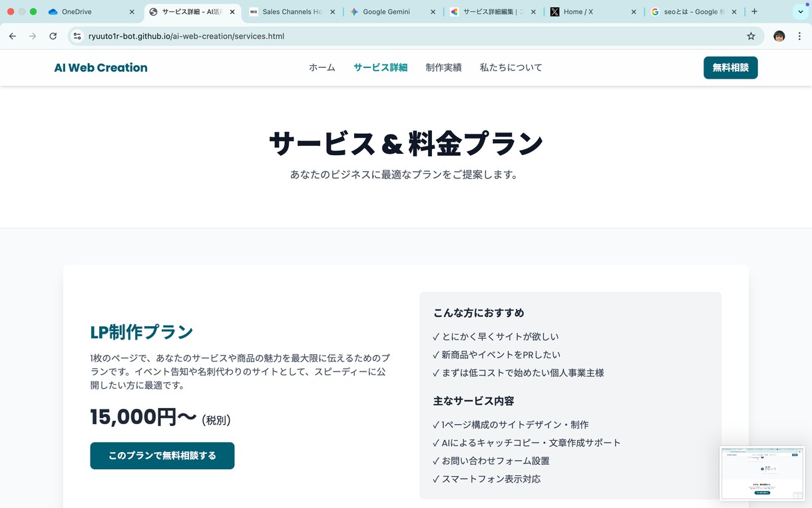Click the Wix favicon on Sales Channels tab
This screenshot has height=508, width=812.
click(254, 11)
